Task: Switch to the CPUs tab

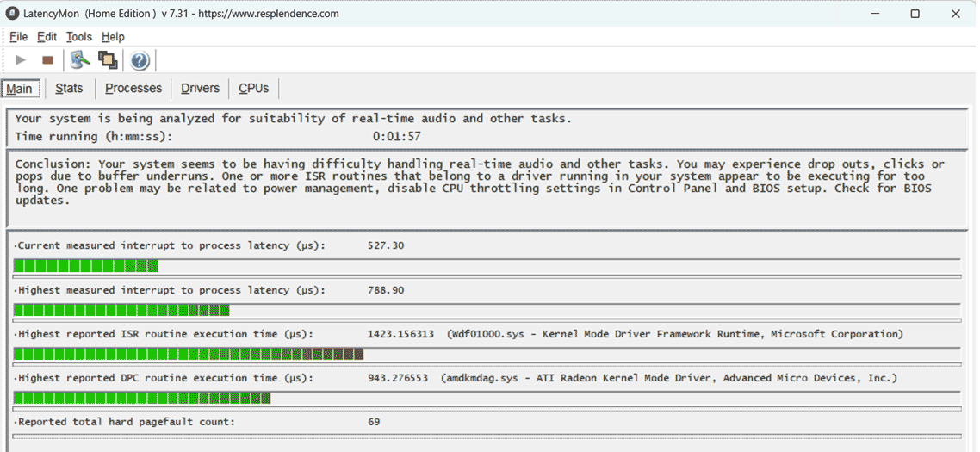Action: (254, 88)
